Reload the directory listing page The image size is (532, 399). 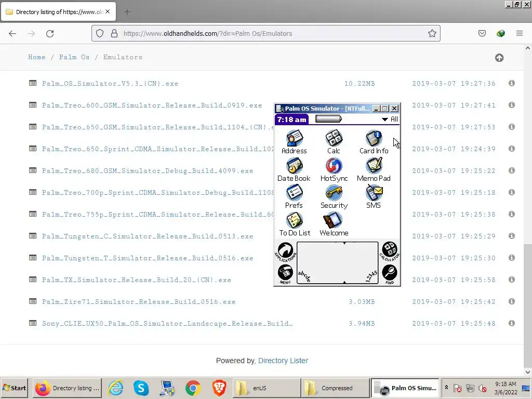[50, 34]
